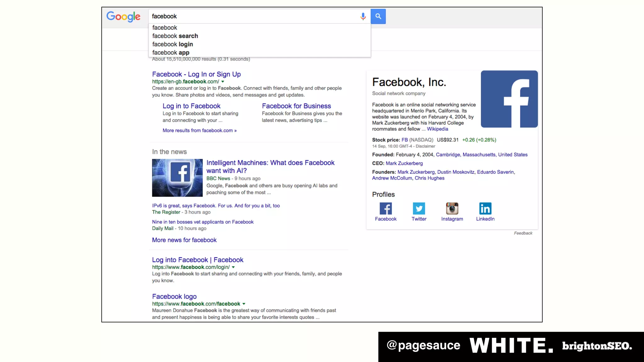This screenshot has height=362, width=644.
Task: Select 'facebook login' suggestion
Action: pyautogui.click(x=260, y=44)
